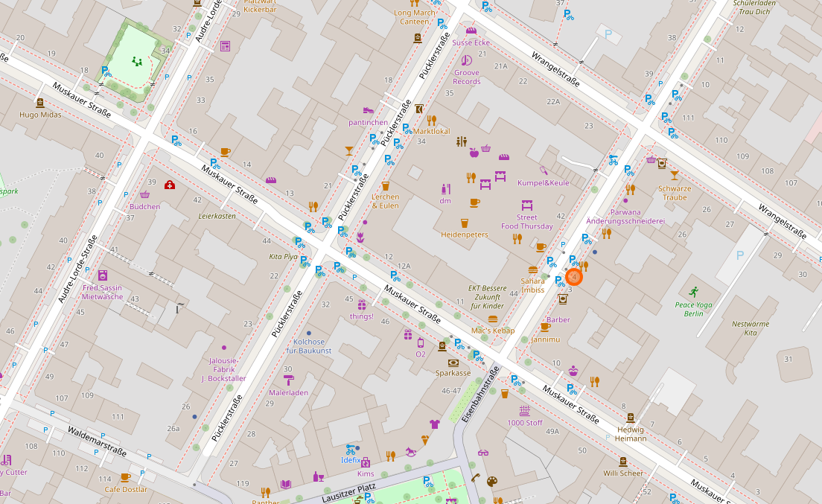Click the eyeglasses optician icon

click(483, 453)
